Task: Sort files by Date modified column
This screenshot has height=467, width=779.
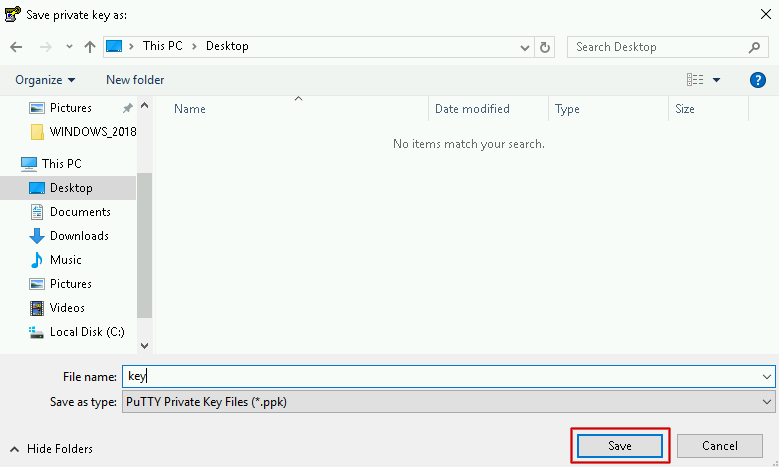Action: point(472,109)
